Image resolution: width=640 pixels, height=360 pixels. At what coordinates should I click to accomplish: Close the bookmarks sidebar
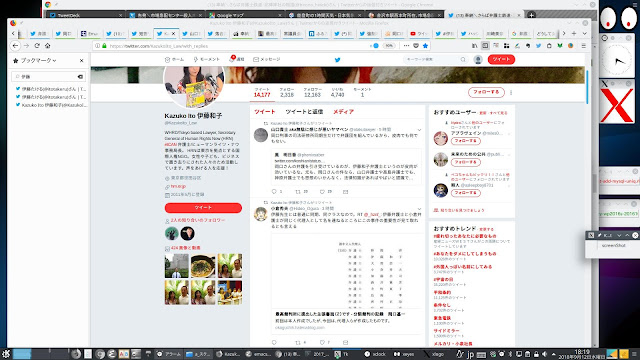pos(82,60)
